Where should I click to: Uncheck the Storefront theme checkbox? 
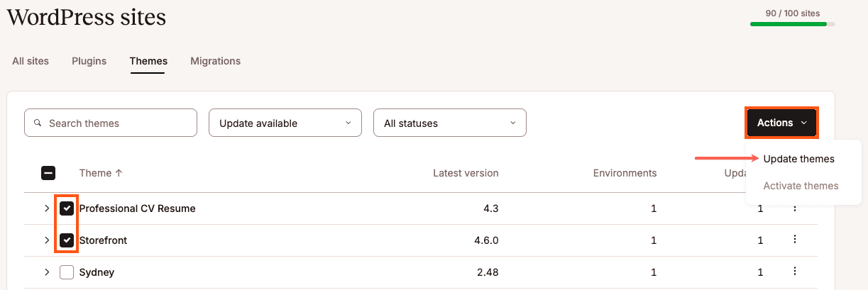pyautogui.click(x=67, y=240)
